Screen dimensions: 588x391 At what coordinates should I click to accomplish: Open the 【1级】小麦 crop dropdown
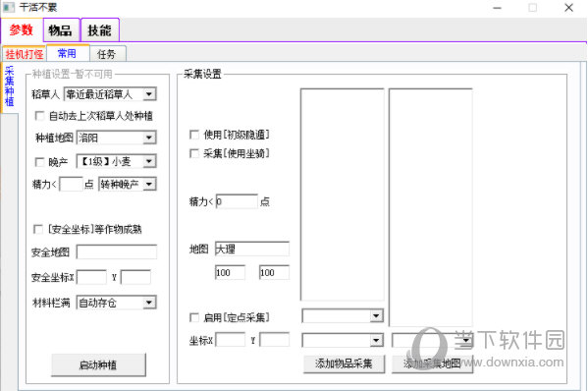point(116,161)
